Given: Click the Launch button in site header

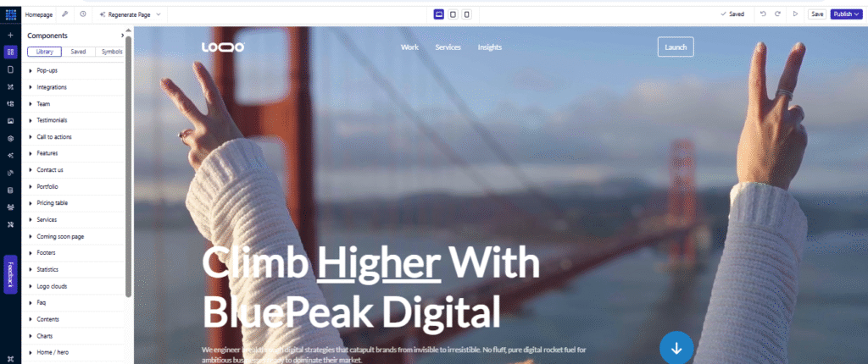Looking at the screenshot, I should [676, 47].
